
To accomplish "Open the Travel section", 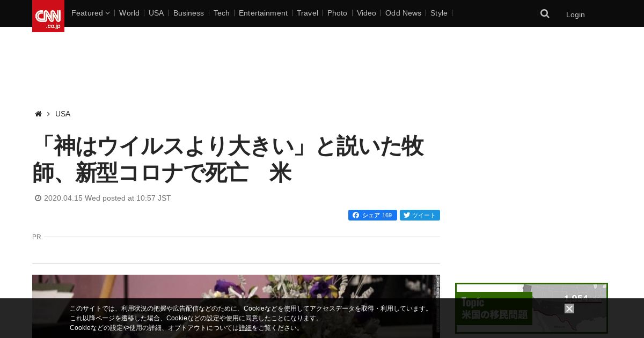I will point(308,13).
